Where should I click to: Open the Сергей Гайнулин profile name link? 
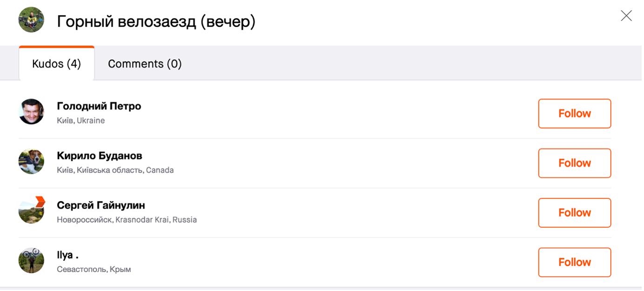tap(101, 205)
